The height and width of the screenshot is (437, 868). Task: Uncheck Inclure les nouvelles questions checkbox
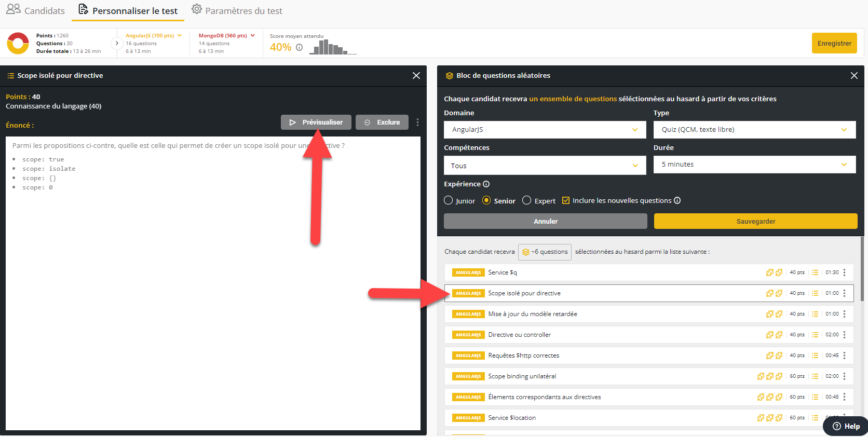coord(566,201)
